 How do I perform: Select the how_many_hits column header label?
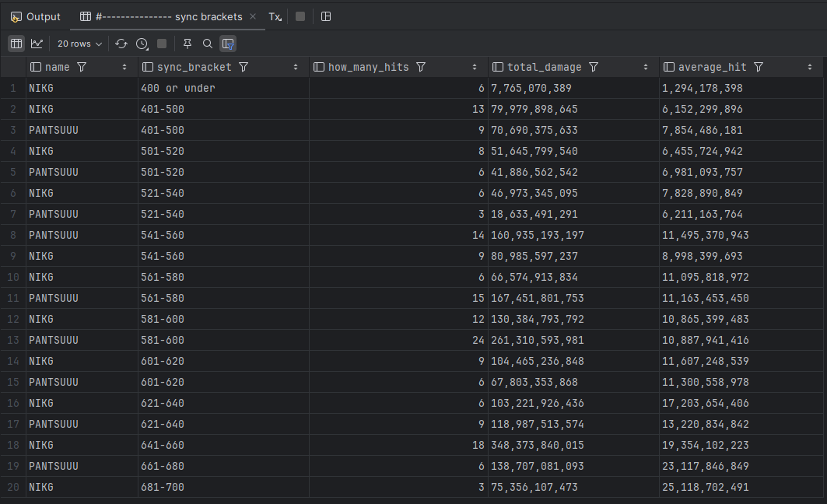coord(368,67)
